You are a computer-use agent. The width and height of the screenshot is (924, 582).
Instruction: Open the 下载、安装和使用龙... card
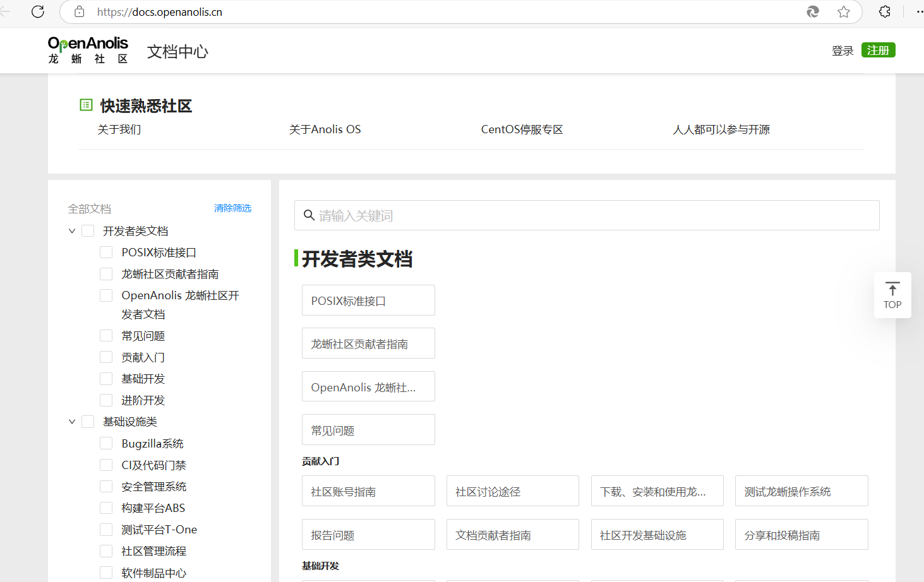tap(657, 491)
